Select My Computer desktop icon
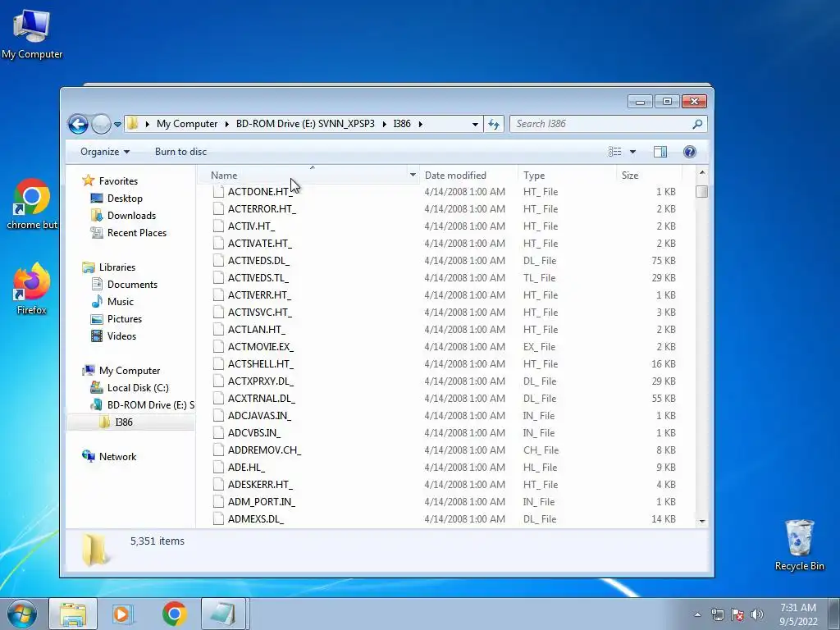The height and width of the screenshot is (630, 840). (x=32, y=34)
